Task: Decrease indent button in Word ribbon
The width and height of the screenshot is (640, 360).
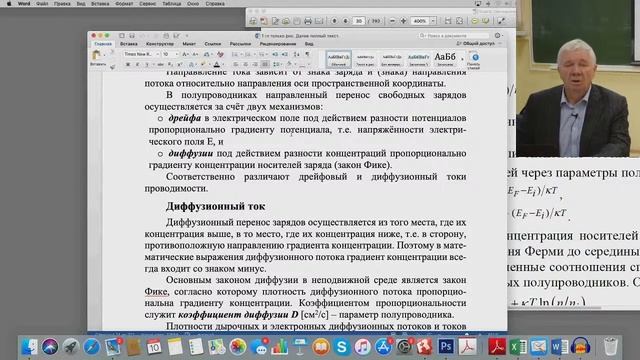Action: point(275,54)
